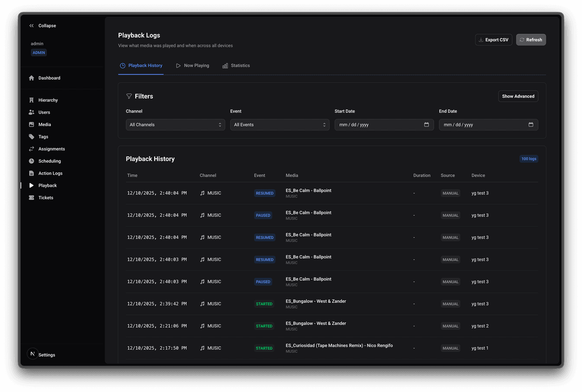Screen dimensions: 582x392
Task: Open the Statistics tab
Action: [236, 65]
